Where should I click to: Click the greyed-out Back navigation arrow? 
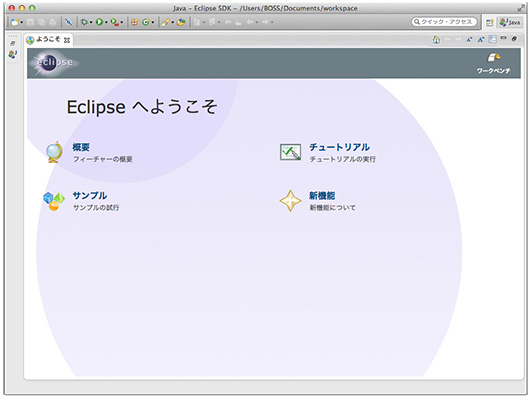pos(250,22)
